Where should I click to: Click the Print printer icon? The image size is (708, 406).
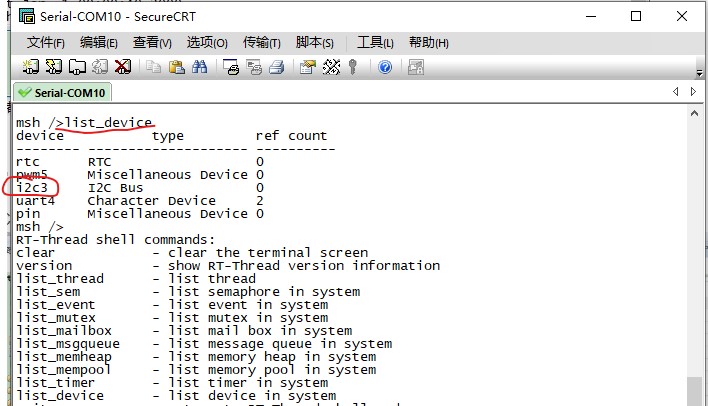pos(277,67)
